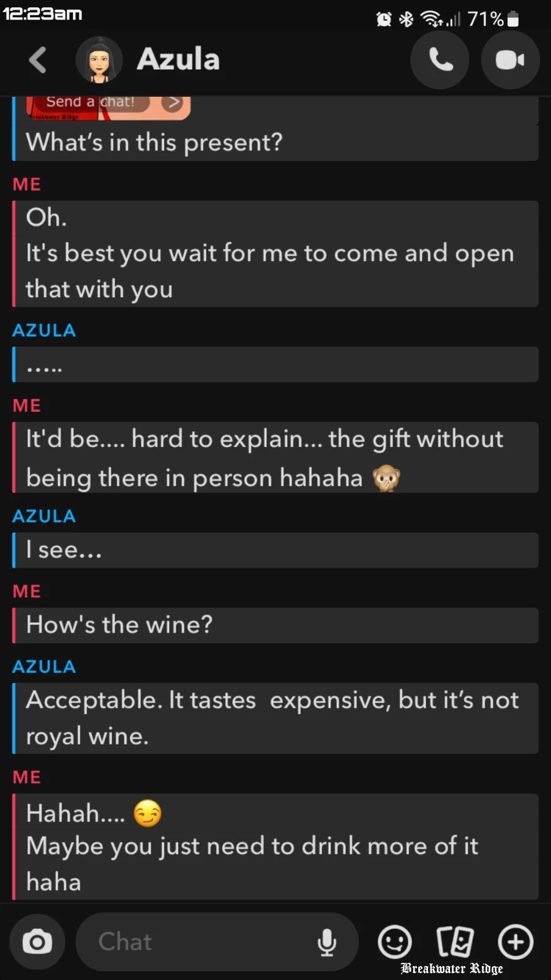
Task: Open the cards memories icon
Action: coord(455,942)
